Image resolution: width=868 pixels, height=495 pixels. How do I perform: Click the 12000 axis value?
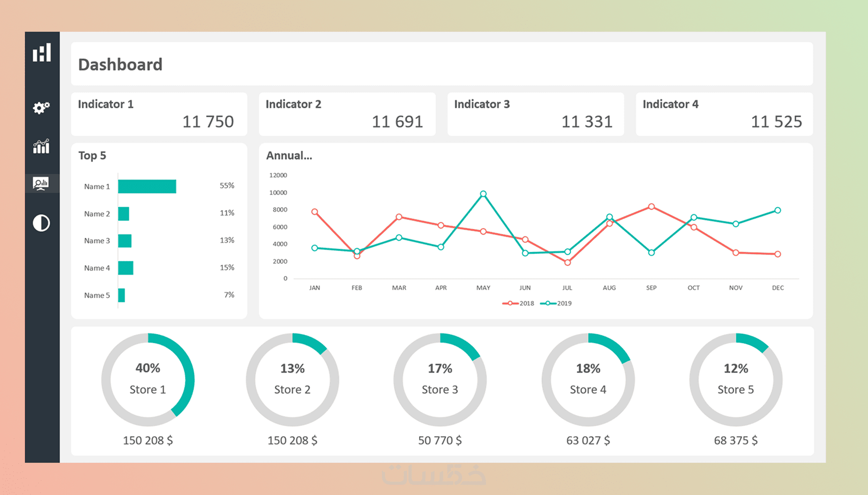278,175
